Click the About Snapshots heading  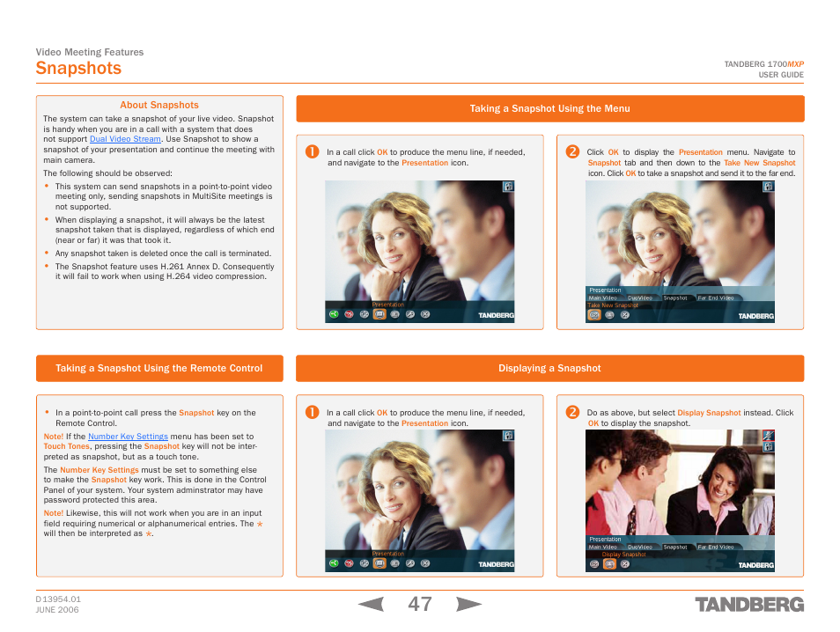point(159,105)
